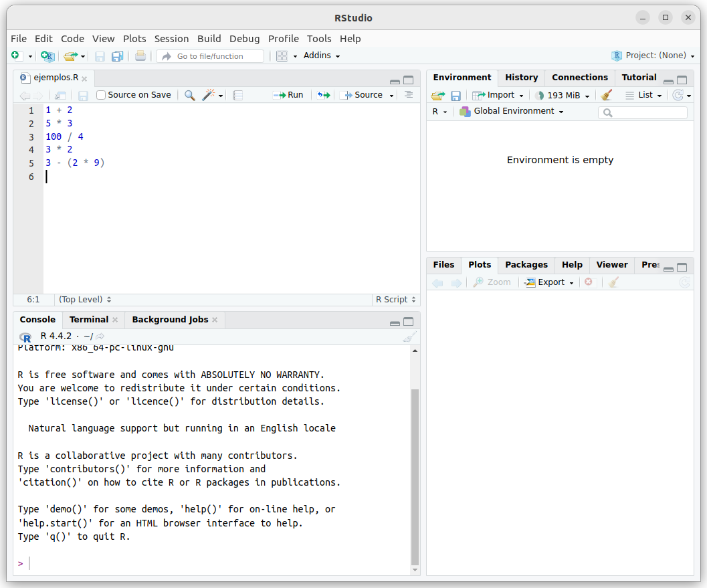The height and width of the screenshot is (588, 707).
Task: Open the Files tab
Action: 443,265
